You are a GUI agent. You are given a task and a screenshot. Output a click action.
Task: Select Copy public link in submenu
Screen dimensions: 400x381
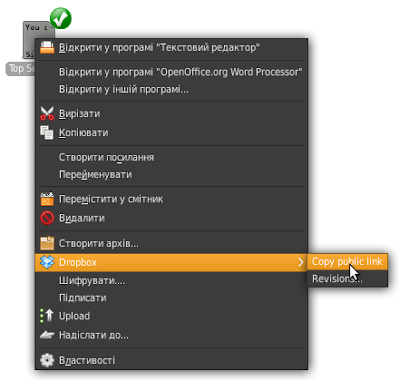pyautogui.click(x=347, y=262)
